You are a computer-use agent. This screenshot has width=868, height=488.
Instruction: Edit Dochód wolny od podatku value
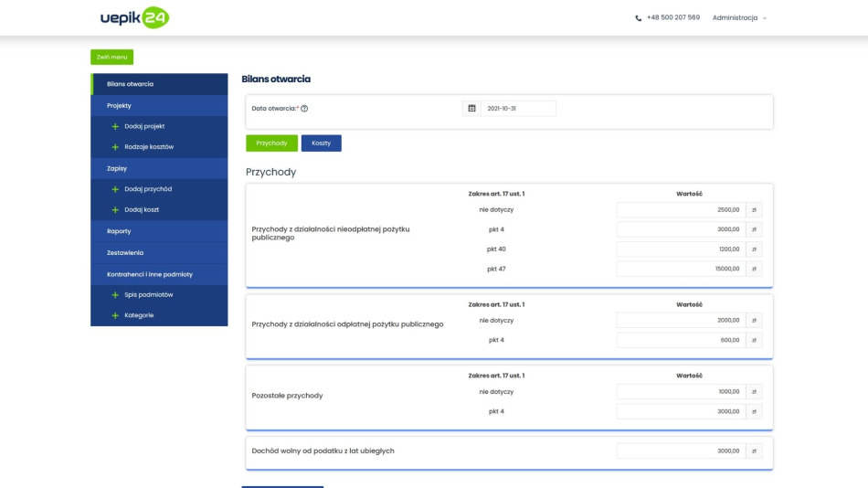point(681,451)
